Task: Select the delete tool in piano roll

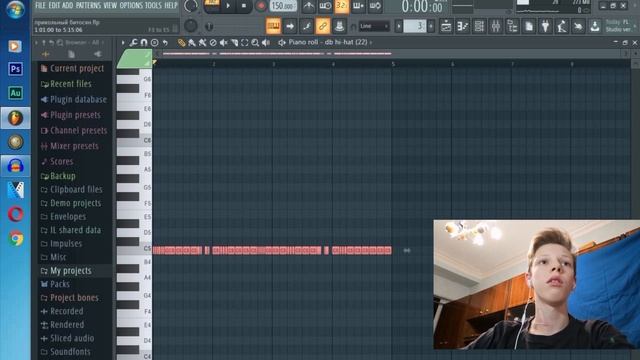Action: click(213, 42)
